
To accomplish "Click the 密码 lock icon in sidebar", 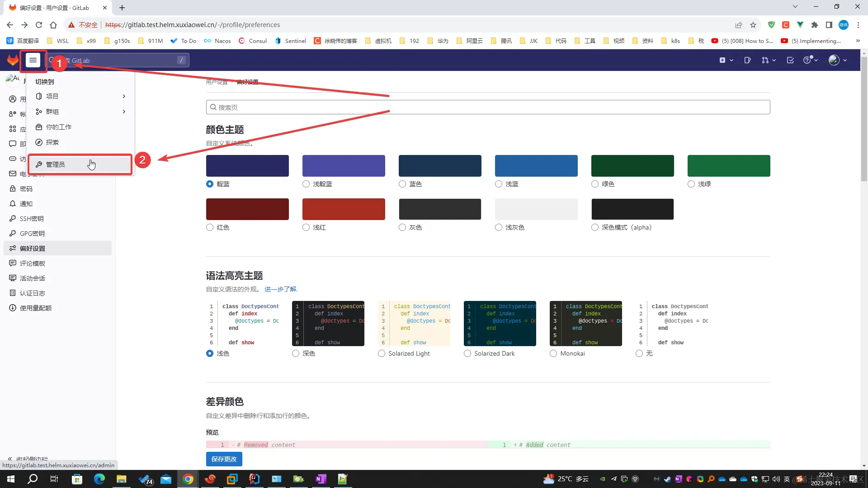I will point(13,189).
